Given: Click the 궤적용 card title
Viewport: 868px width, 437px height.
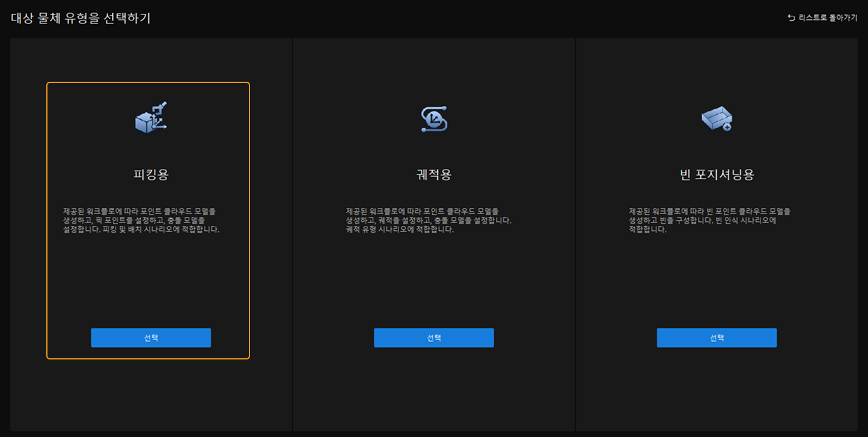Looking at the screenshot, I should pyautogui.click(x=433, y=175).
